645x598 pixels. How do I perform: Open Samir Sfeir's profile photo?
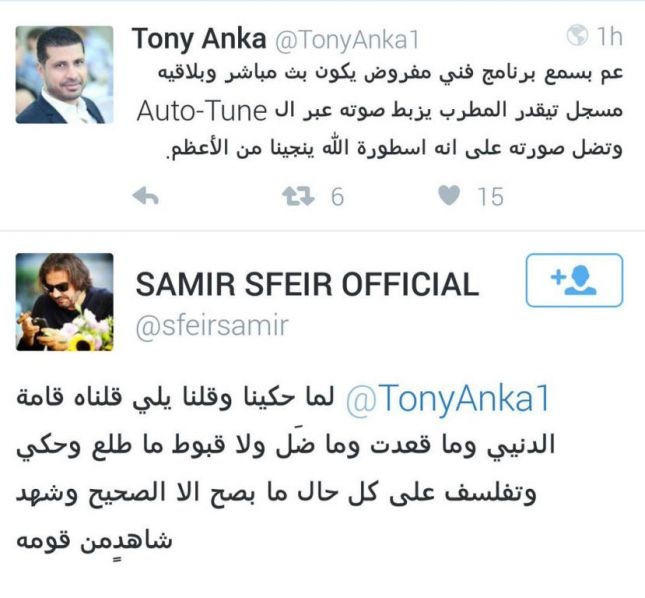click(x=65, y=301)
